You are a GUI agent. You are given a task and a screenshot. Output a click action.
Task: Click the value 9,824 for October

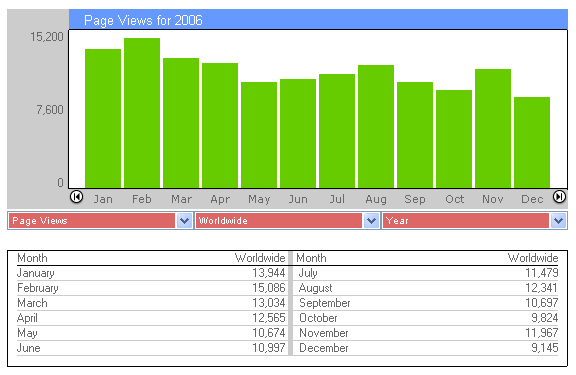pyautogui.click(x=544, y=318)
